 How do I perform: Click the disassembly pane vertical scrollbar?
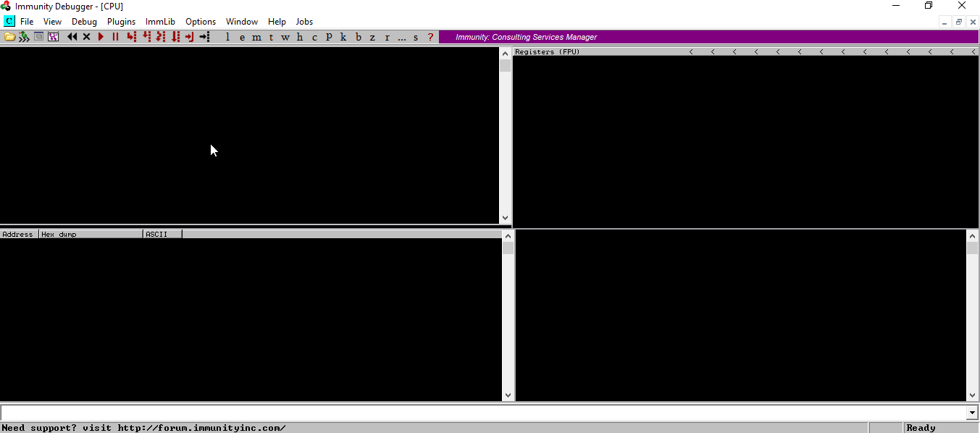click(505, 138)
